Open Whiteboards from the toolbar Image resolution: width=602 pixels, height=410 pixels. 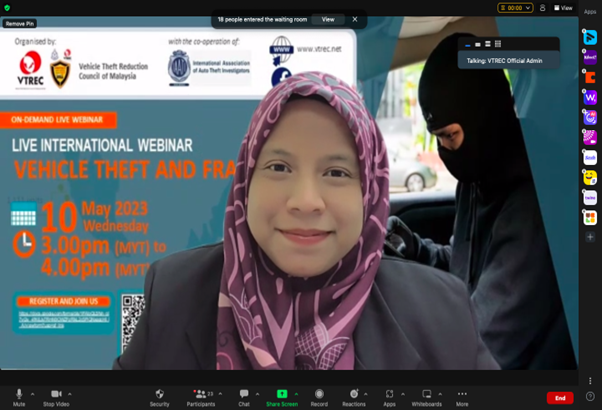click(426, 395)
